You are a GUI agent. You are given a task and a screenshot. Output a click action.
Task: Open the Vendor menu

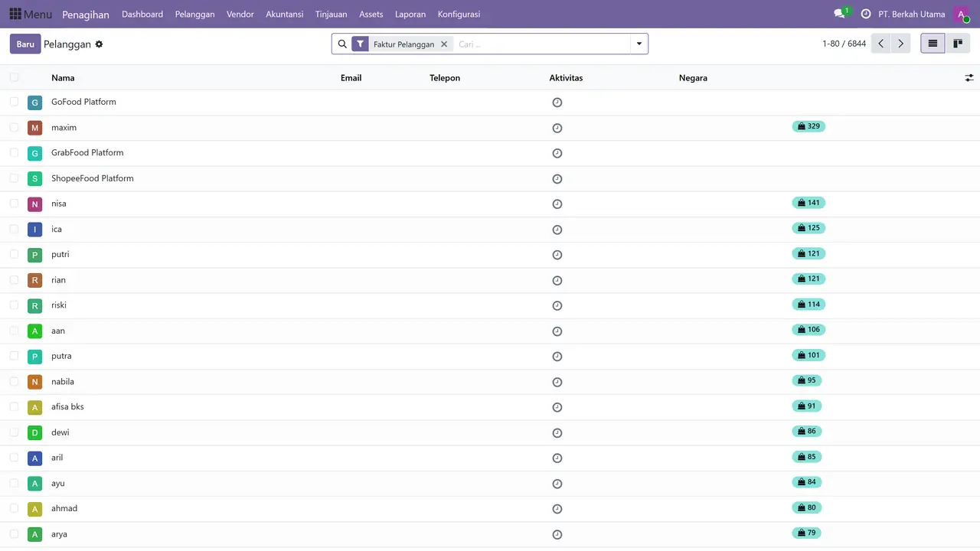pos(240,14)
